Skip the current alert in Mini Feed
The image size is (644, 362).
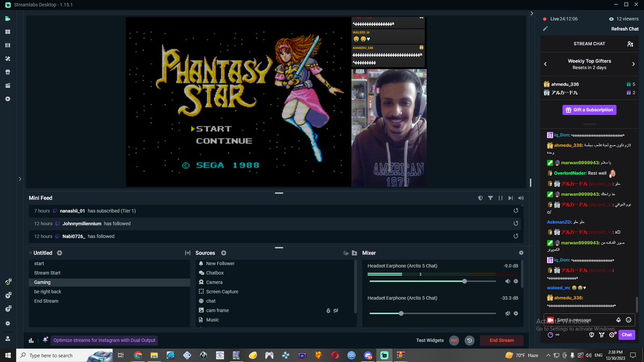pos(510,198)
